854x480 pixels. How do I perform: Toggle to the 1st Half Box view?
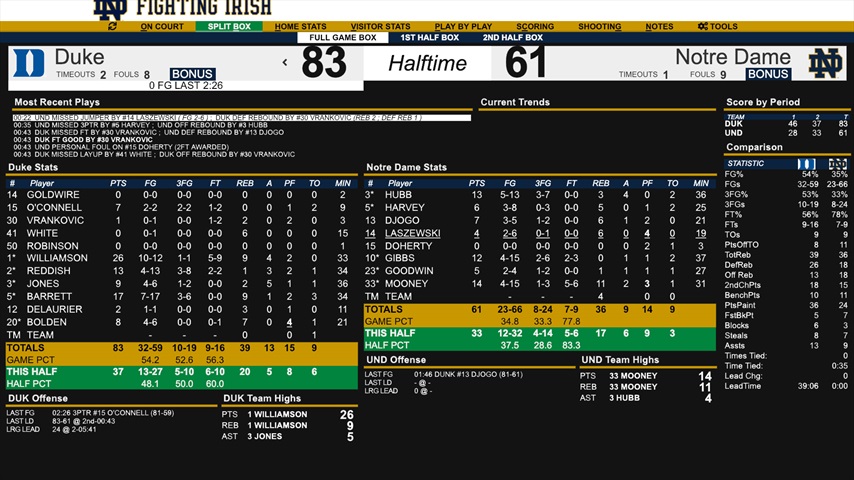coord(429,38)
